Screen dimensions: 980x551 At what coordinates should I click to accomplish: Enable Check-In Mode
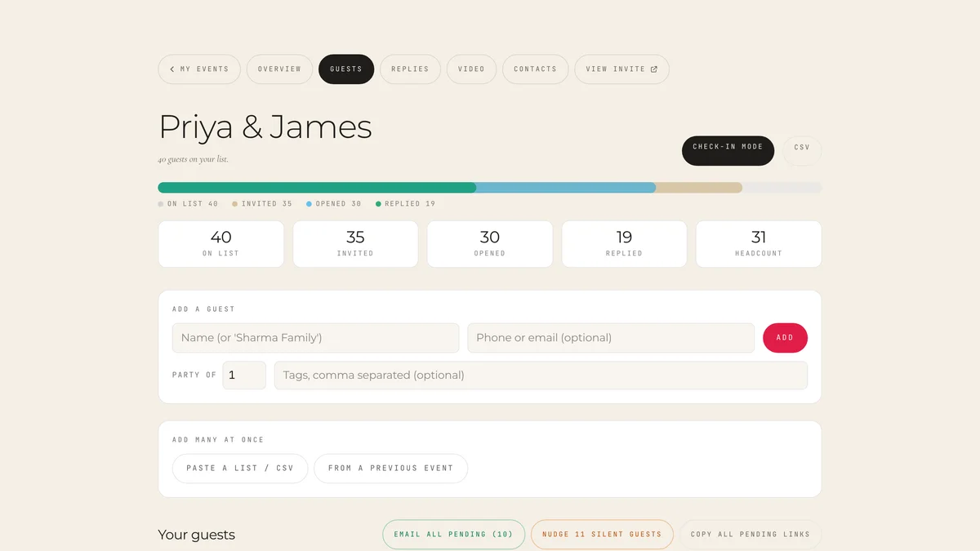[x=728, y=150]
